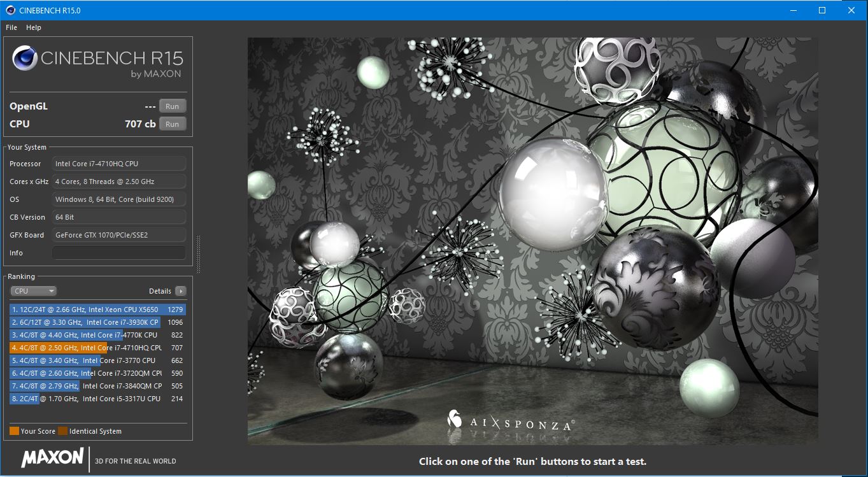
Task: Open the File menu
Action: (11, 27)
